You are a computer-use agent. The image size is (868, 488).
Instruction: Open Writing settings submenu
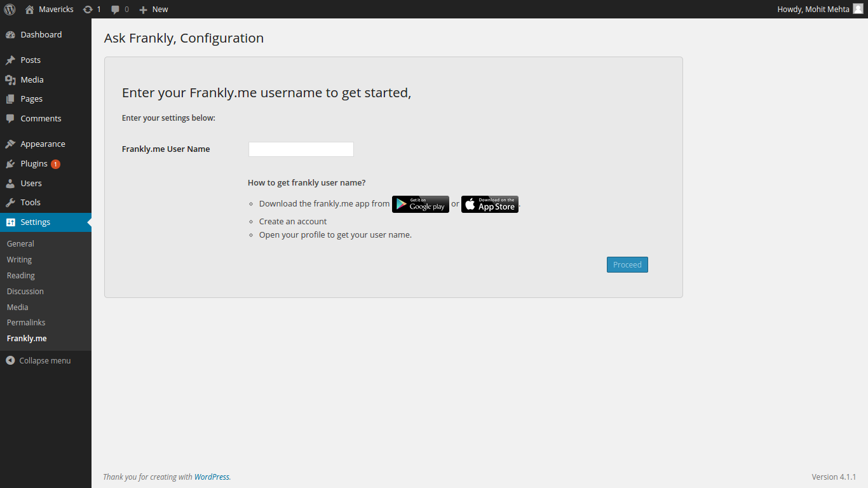coord(19,260)
